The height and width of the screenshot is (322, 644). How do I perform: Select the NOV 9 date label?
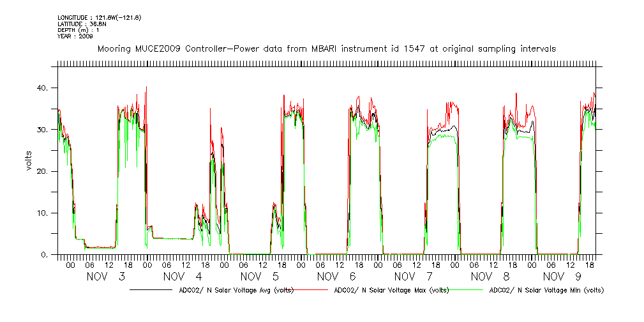click(567, 277)
